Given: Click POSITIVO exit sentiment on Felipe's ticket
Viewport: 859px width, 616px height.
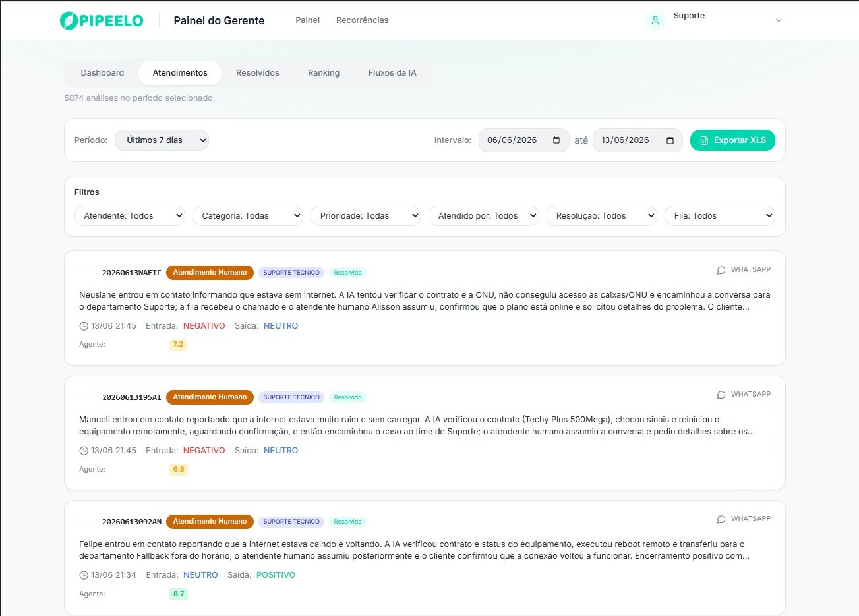Looking at the screenshot, I should pos(276,575).
